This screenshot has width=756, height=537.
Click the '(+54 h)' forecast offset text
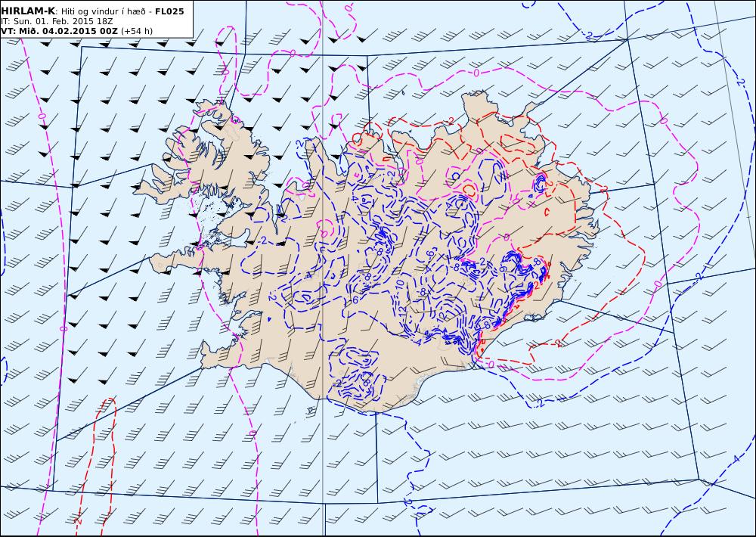pyautogui.click(x=137, y=31)
